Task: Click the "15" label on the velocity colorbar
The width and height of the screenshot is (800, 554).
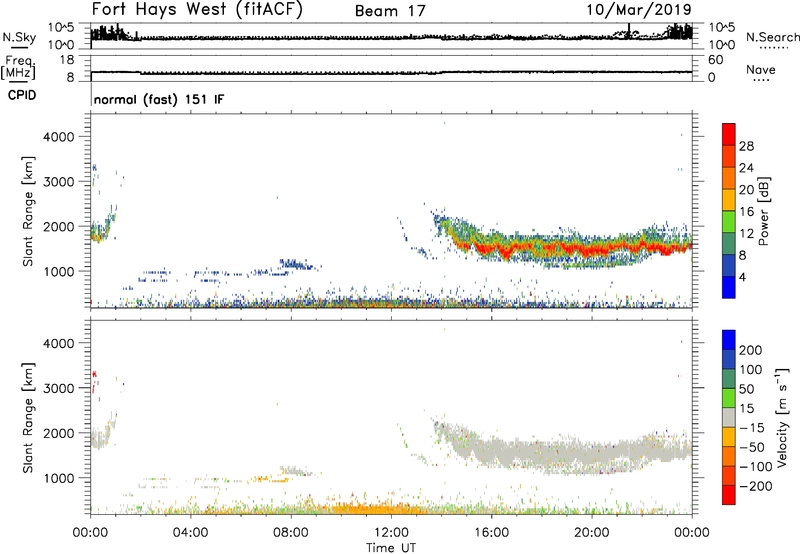Action: 747,409
